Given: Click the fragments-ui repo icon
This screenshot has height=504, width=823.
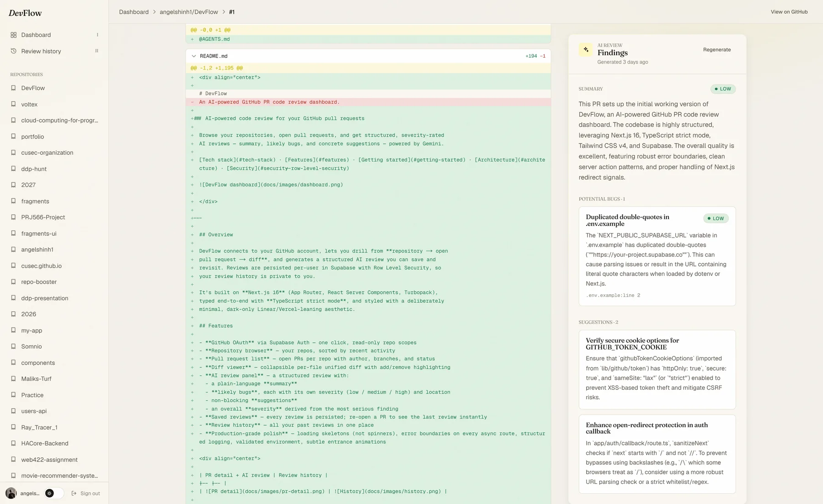Looking at the screenshot, I should 14,233.
